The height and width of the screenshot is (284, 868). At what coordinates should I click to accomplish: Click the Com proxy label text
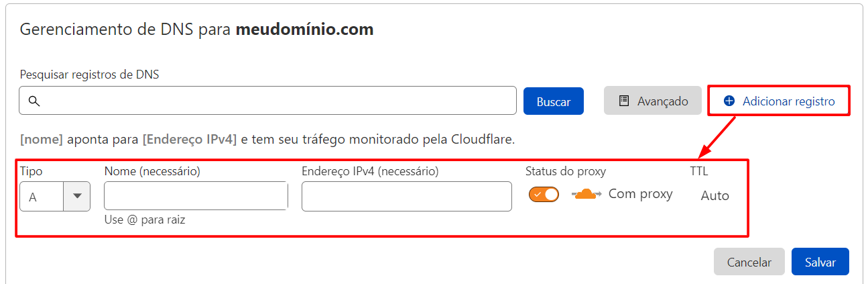click(640, 194)
